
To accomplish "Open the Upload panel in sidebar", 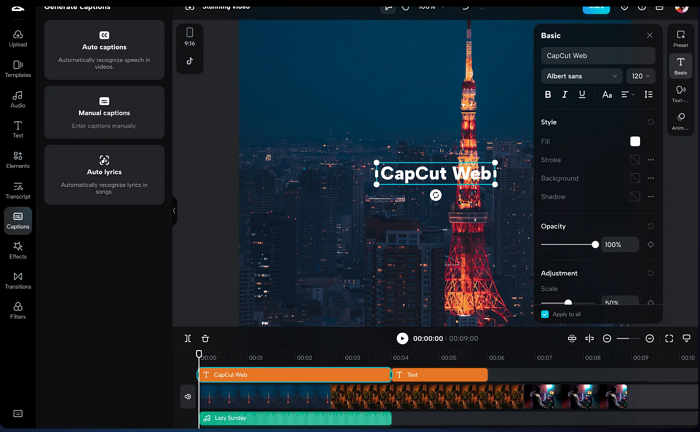I will 18,38.
